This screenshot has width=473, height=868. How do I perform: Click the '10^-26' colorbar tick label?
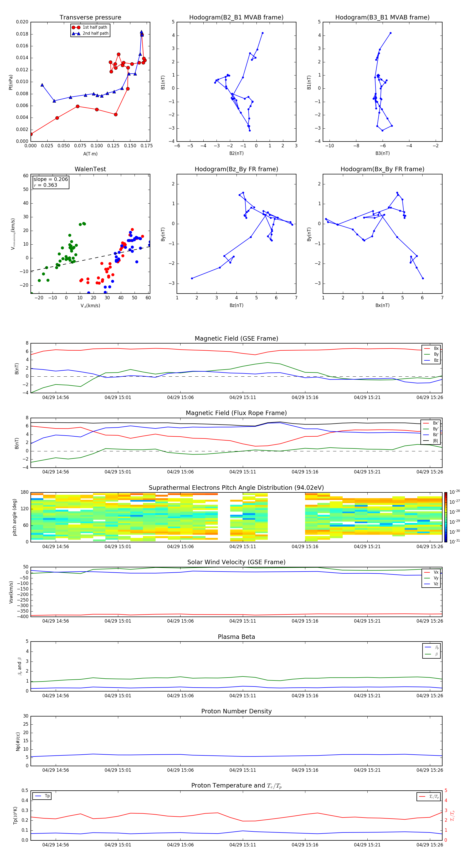(455, 492)
